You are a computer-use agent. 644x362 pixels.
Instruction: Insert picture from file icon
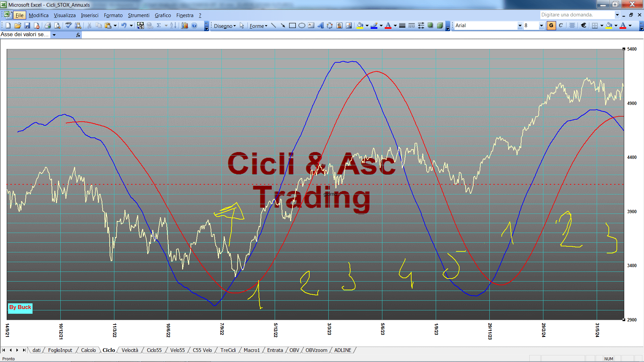349,25
